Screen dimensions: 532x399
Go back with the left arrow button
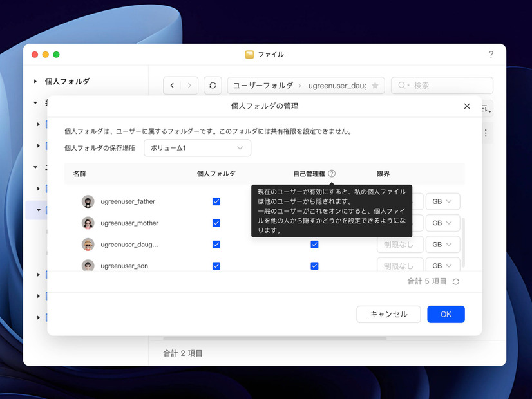(x=172, y=86)
